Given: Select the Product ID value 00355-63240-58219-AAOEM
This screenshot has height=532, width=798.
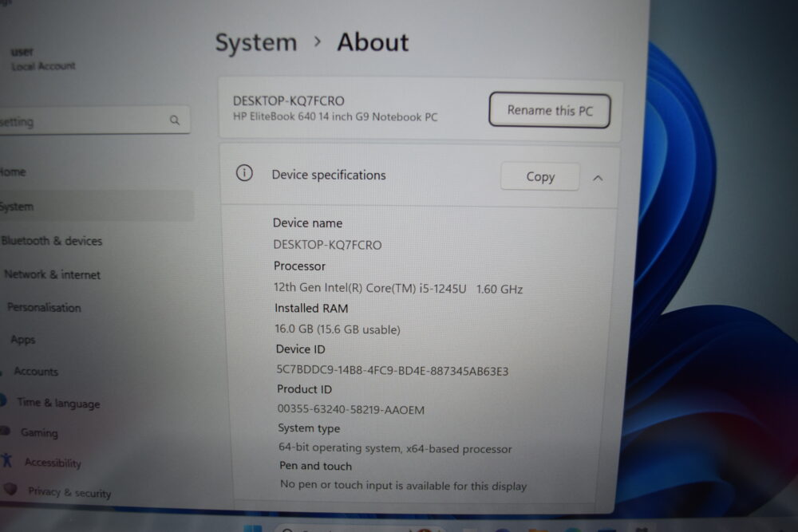Looking at the screenshot, I should pyautogui.click(x=350, y=409).
